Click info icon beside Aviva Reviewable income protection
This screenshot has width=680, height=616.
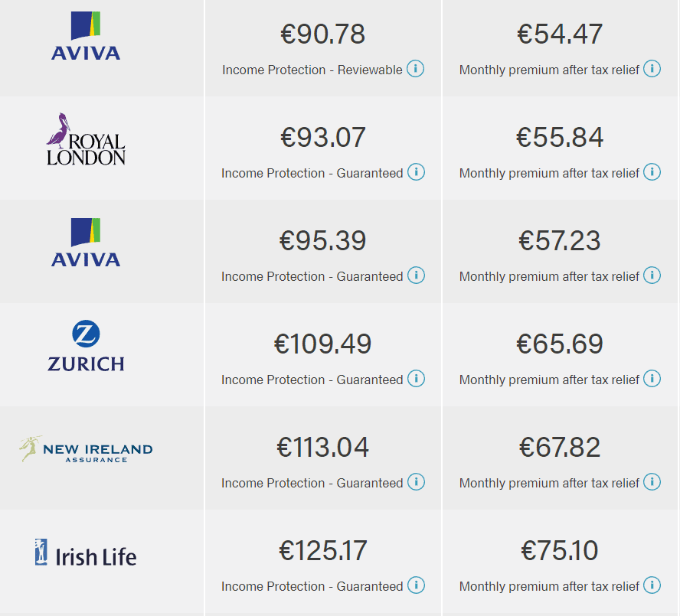[415, 69]
